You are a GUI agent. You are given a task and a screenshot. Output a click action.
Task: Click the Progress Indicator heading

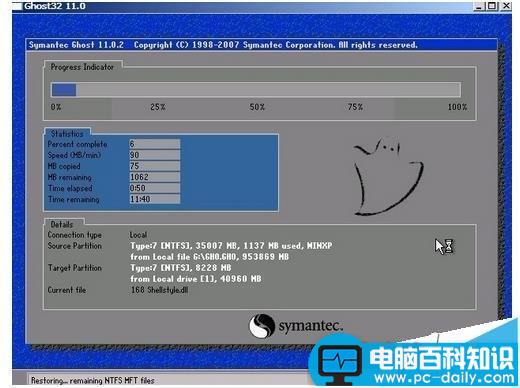(82, 67)
